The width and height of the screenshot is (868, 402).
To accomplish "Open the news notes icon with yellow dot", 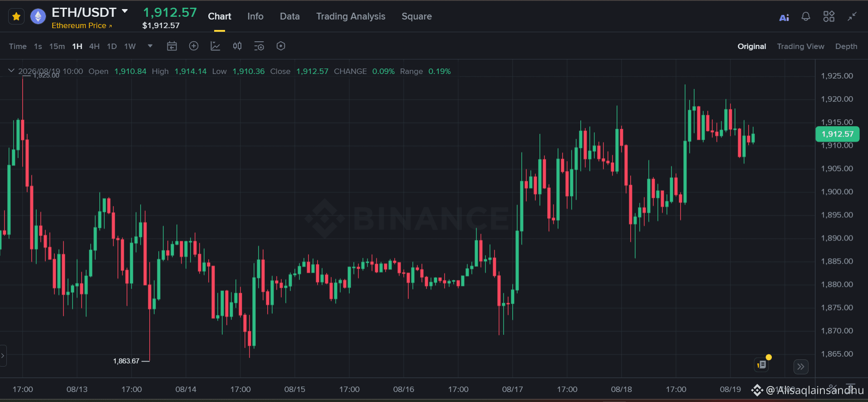I will [762, 364].
